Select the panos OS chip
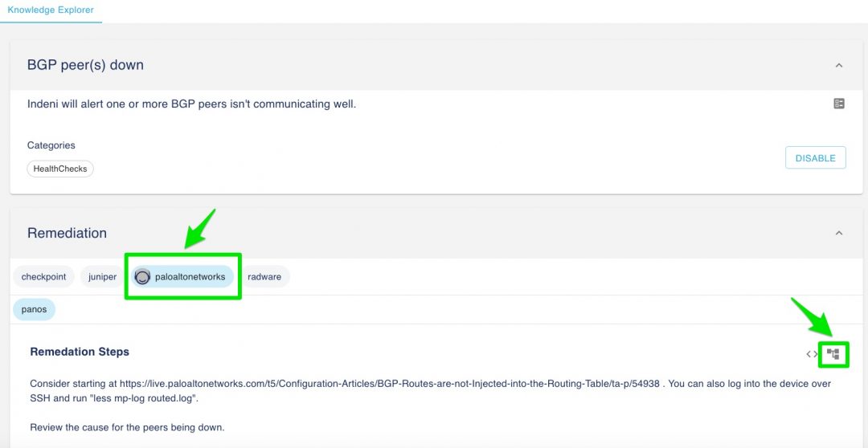The height and width of the screenshot is (448, 868). pyautogui.click(x=35, y=309)
